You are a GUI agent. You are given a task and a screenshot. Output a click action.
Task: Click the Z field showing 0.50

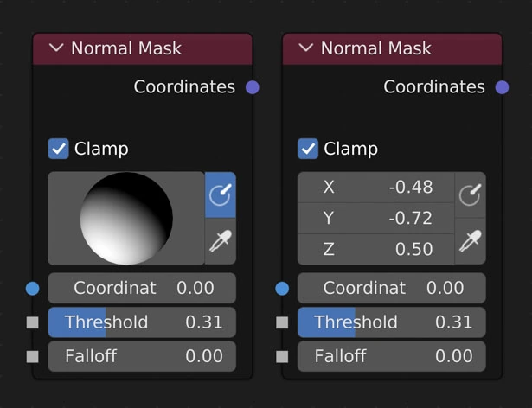(375, 249)
